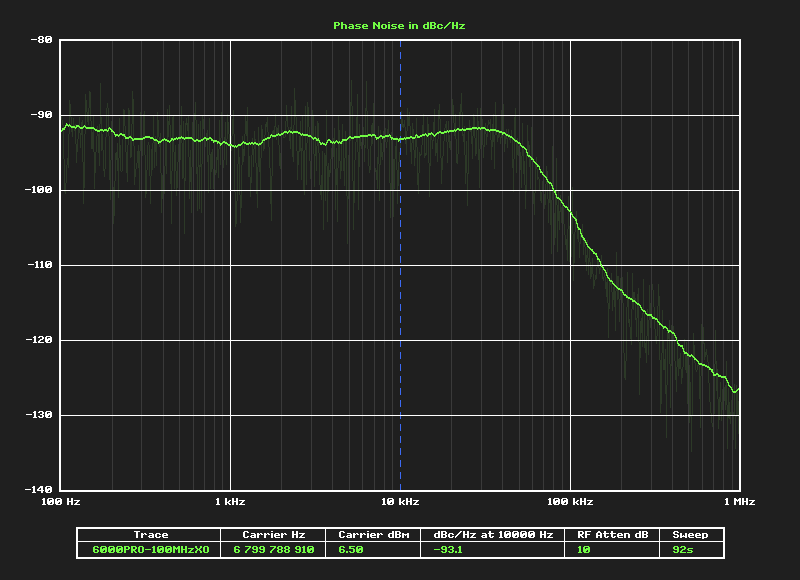Image resolution: width=800 pixels, height=580 pixels.
Task: Click the 'Carrier Hz' column header
Action: 273,535
